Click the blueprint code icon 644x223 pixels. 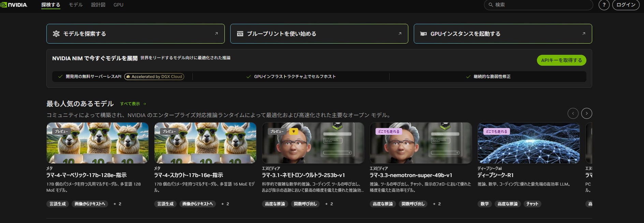(x=240, y=34)
